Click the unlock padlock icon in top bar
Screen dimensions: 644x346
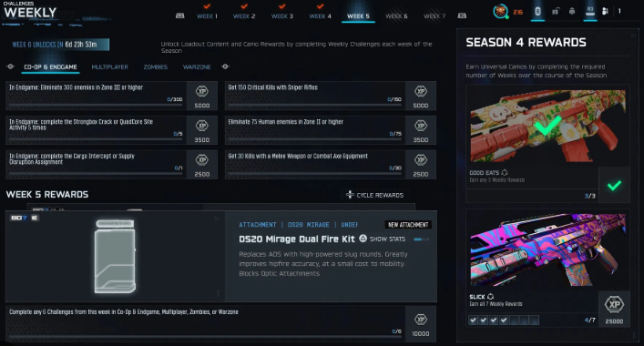[556, 11]
